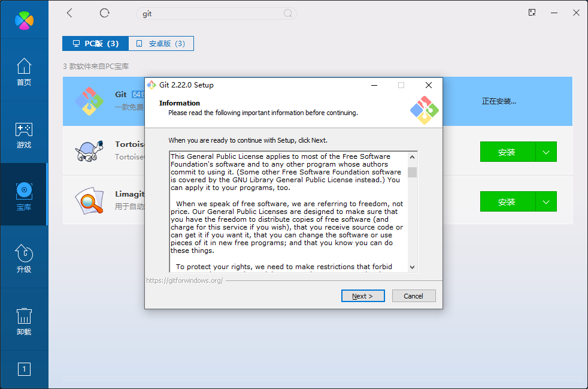Click the gitforwindows.org URL text
This screenshot has width=588, height=389.
click(x=184, y=281)
